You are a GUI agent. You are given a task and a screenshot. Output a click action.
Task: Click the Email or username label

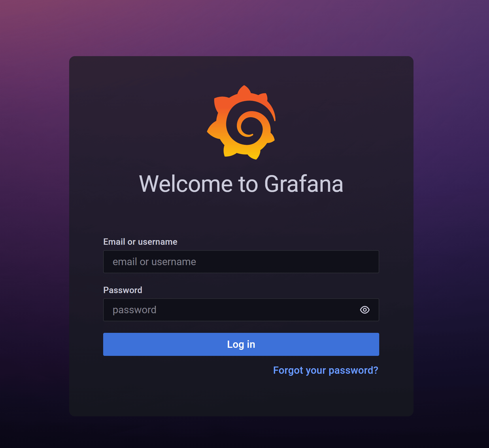click(140, 242)
